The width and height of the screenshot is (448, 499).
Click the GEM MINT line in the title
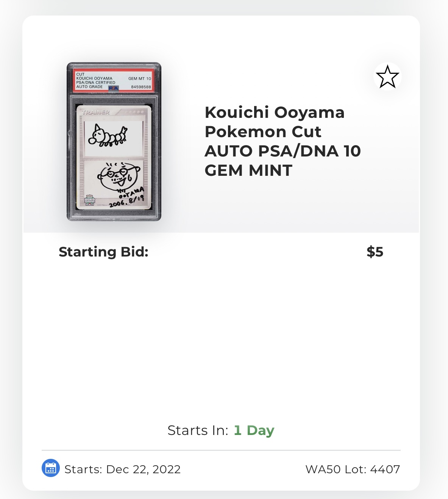(248, 171)
